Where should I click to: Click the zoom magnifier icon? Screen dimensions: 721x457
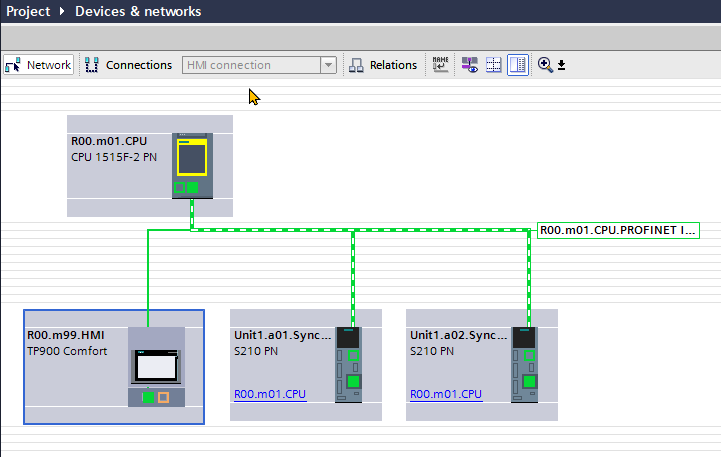tap(545, 65)
